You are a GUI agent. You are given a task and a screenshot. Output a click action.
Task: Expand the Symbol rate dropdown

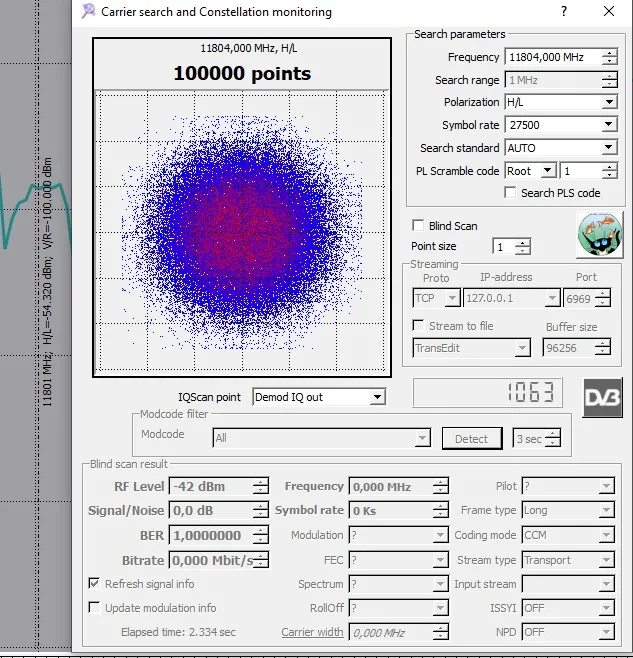pos(609,125)
